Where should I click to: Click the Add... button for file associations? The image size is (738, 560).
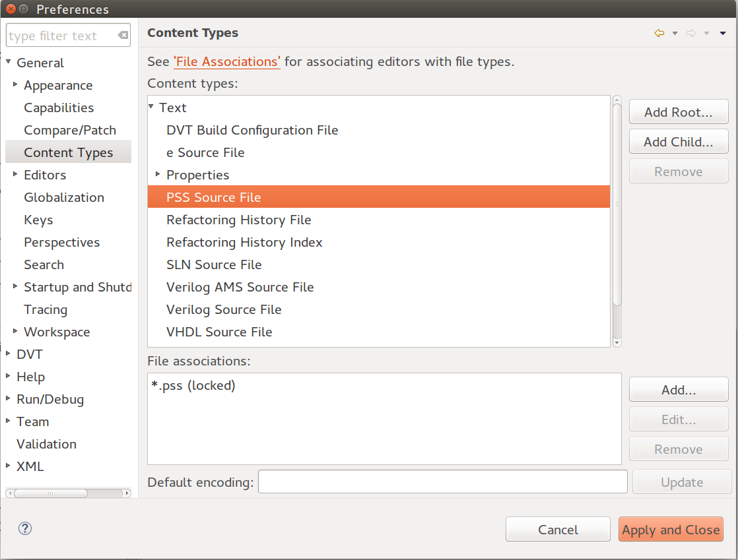click(x=678, y=389)
